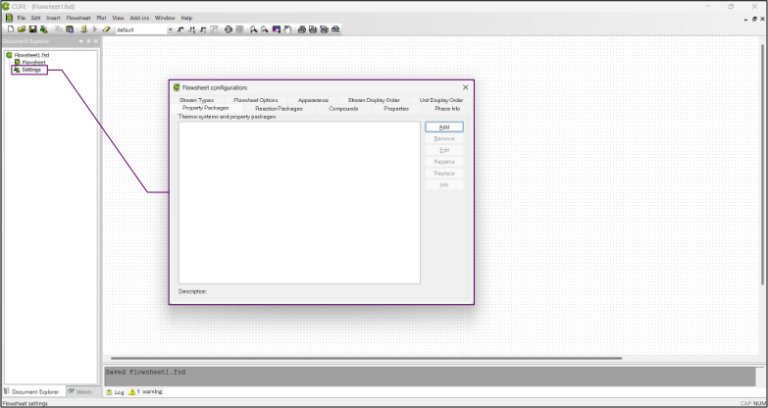Click the first magnifier zoom icon
Image resolution: width=768 pixels, height=408 pixels.
pos(253,29)
